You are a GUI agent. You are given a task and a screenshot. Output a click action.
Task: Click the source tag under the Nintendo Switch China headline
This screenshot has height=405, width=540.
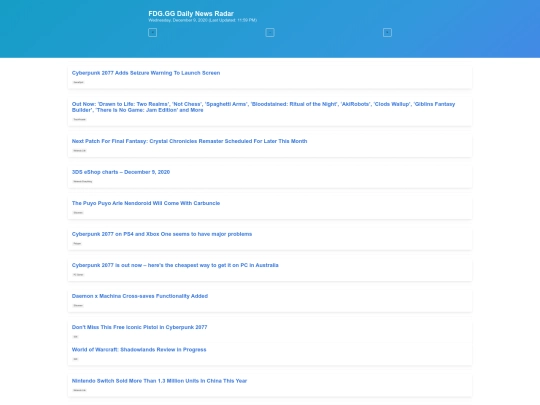coord(80,390)
